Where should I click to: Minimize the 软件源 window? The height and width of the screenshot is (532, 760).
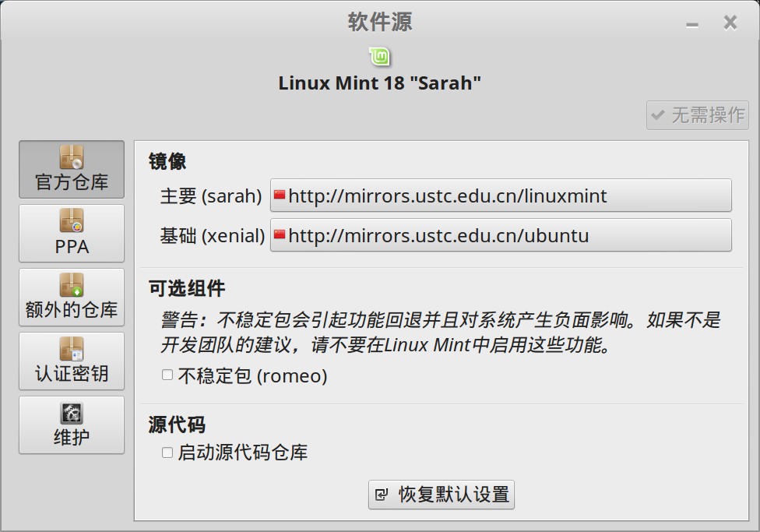(x=692, y=24)
